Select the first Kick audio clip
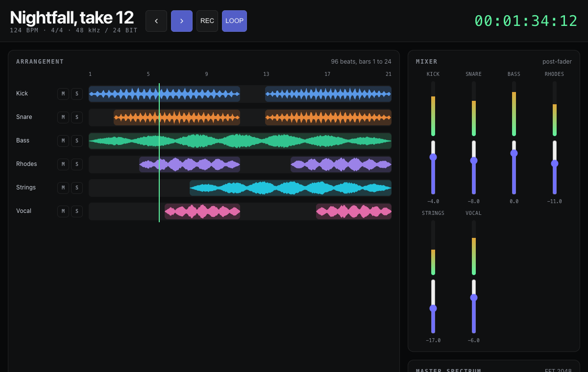 [x=164, y=94]
